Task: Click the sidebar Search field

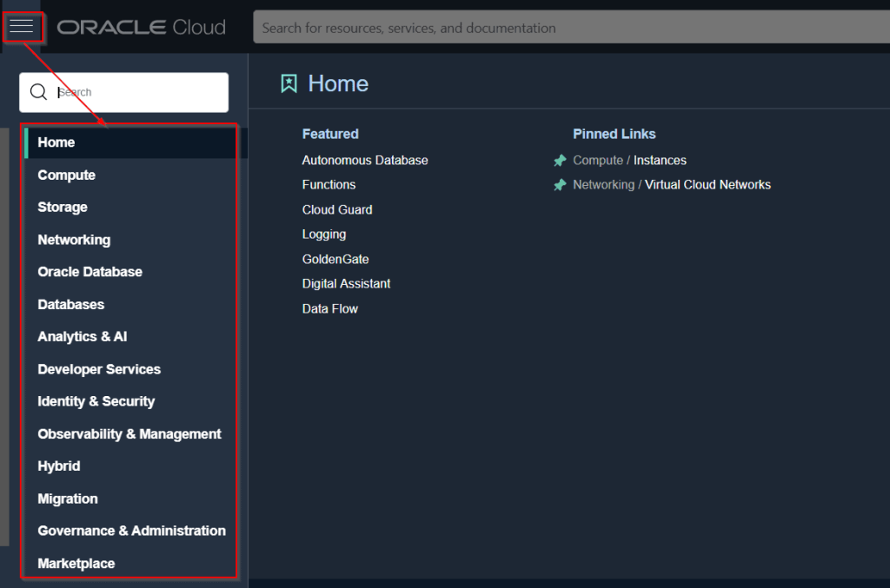Action: point(130,91)
